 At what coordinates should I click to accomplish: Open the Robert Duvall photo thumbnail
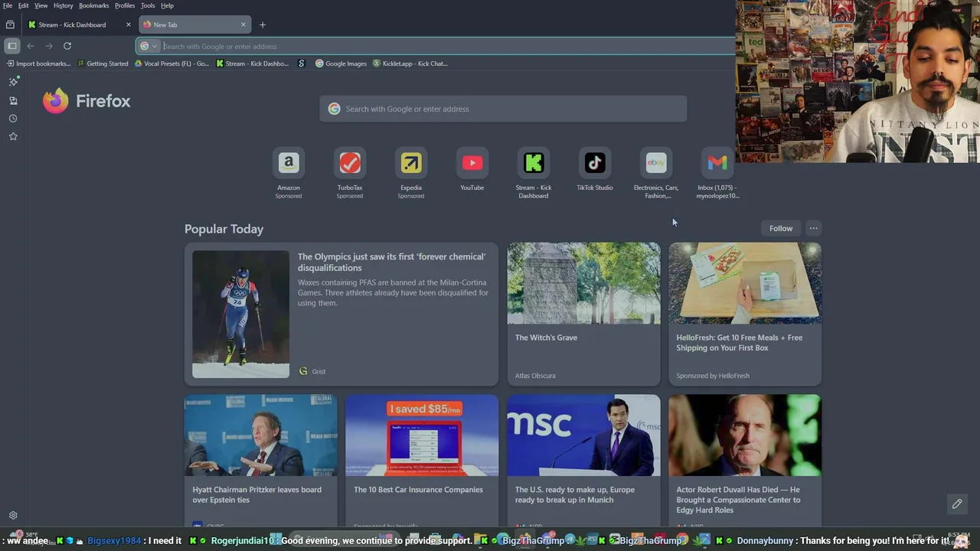(x=745, y=435)
